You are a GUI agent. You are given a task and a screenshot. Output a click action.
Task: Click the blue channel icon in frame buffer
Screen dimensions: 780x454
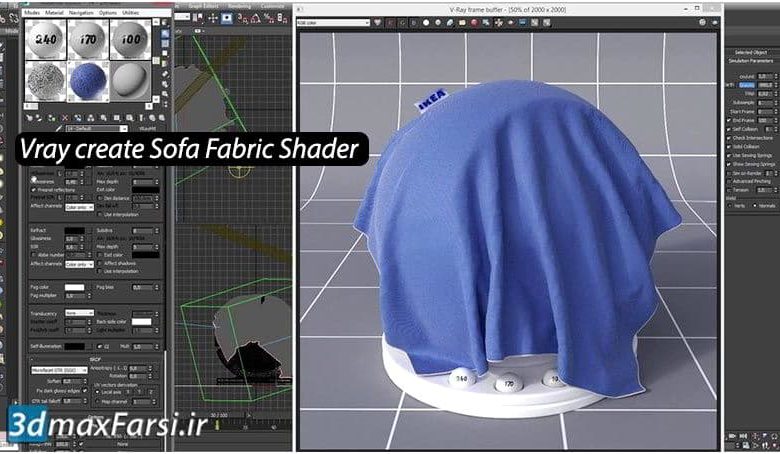pyautogui.click(x=414, y=22)
